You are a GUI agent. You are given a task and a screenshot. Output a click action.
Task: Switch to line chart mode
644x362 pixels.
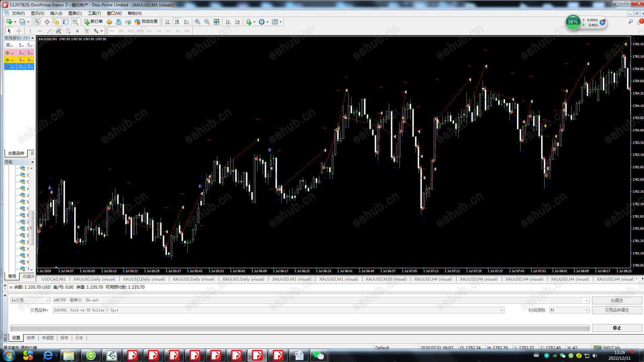tap(186, 22)
